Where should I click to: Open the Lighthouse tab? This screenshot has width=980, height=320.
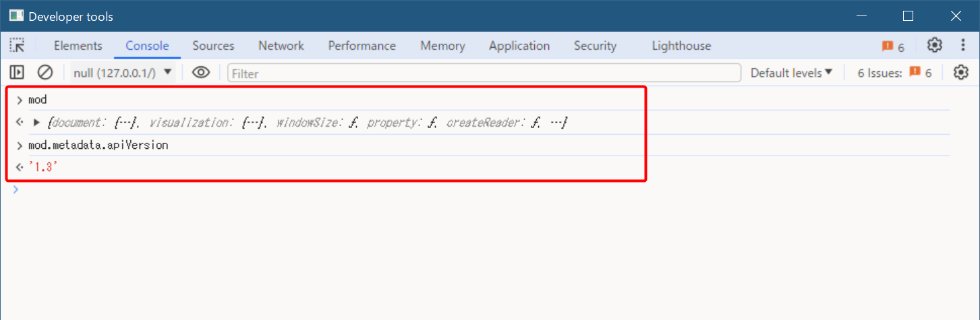coord(681,46)
